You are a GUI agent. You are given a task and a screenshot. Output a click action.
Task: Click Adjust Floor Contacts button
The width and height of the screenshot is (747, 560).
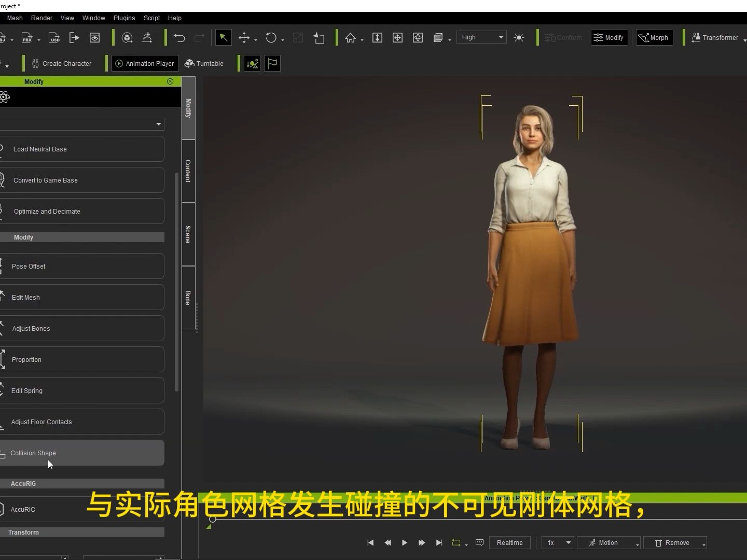[82, 422]
